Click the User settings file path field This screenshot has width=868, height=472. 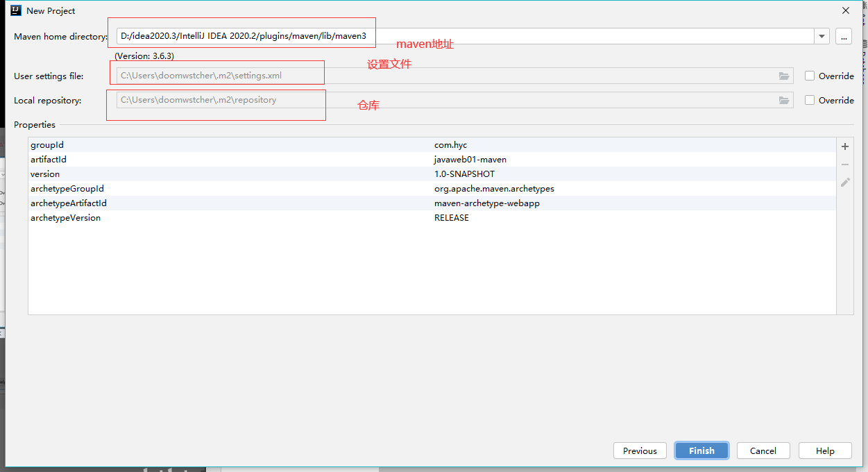point(454,76)
